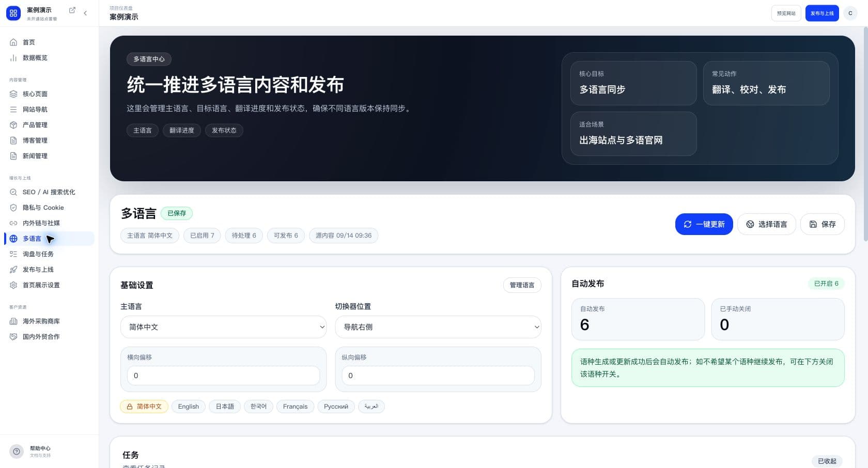This screenshot has width=868, height=468.
Task: Select the locked 简体中文 chip
Action: (144, 407)
